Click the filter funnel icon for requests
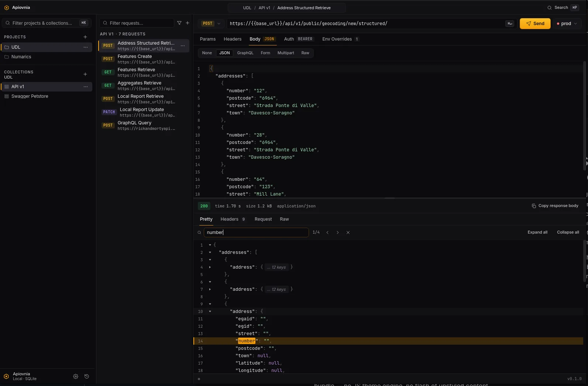 pos(179,23)
